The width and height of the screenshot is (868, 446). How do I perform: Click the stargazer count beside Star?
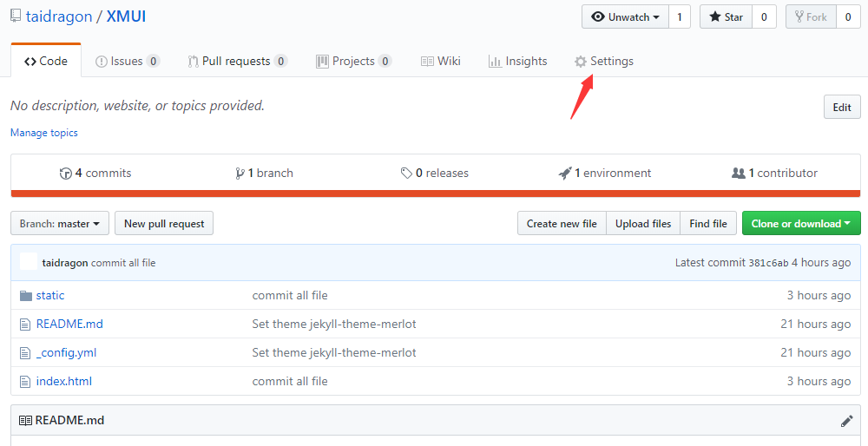click(x=764, y=16)
